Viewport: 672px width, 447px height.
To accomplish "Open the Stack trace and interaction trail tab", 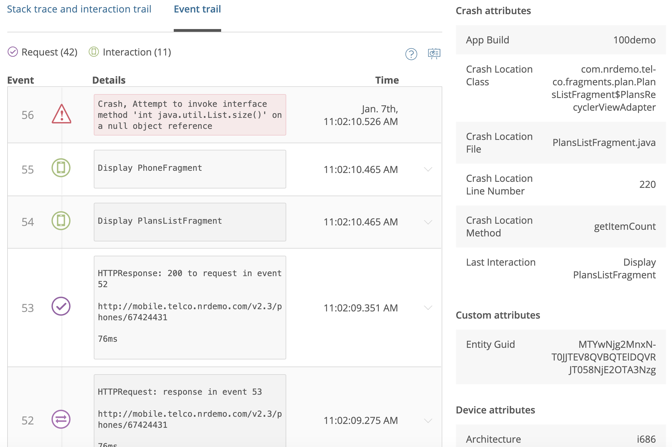I will point(79,9).
